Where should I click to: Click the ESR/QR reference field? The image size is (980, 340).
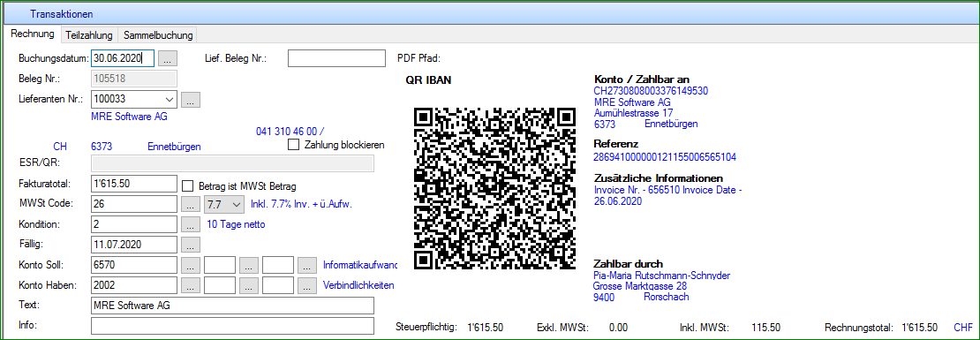click(232, 163)
